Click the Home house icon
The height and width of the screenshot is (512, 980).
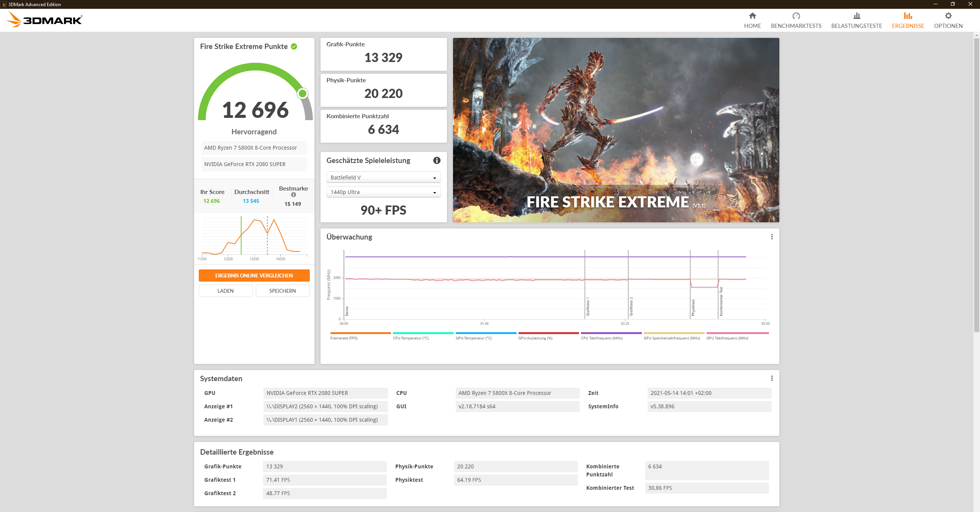[752, 16]
